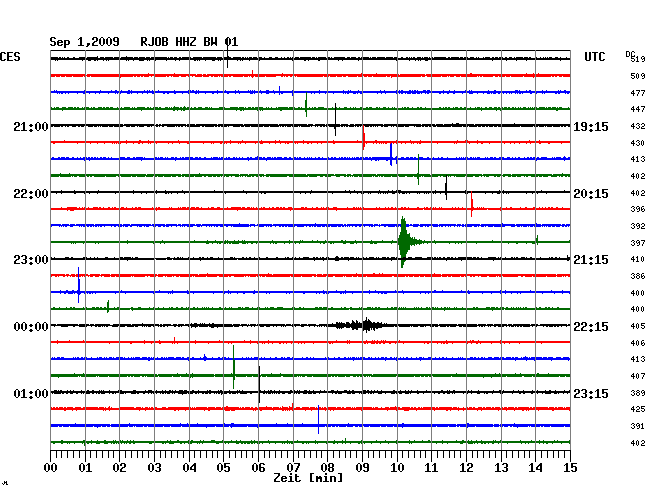Click the 23:15 UTC time label
Viewport: 650px width, 494px height.
click(x=591, y=393)
